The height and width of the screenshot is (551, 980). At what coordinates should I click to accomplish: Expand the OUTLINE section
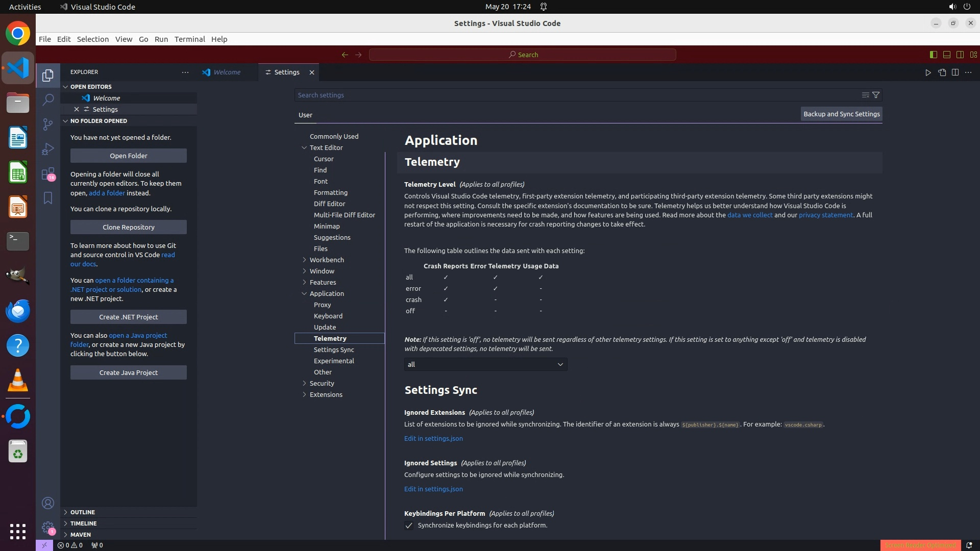(83, 512)
